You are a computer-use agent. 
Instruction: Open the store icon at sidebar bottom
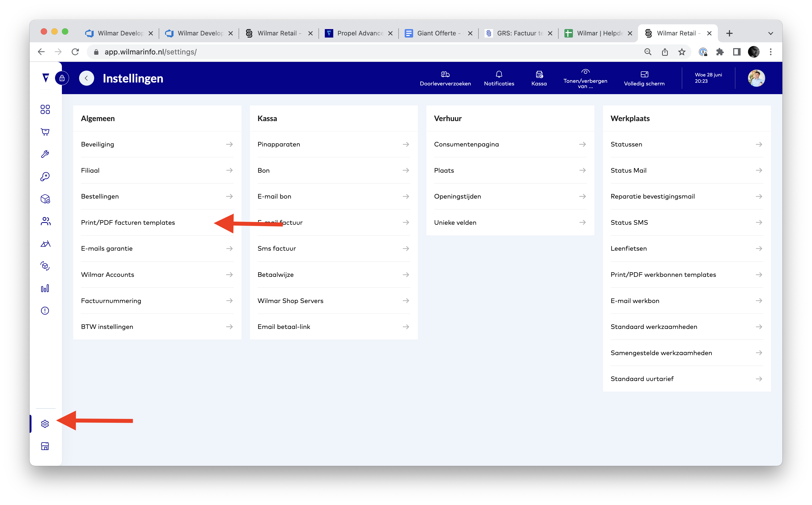coord(45,446)
